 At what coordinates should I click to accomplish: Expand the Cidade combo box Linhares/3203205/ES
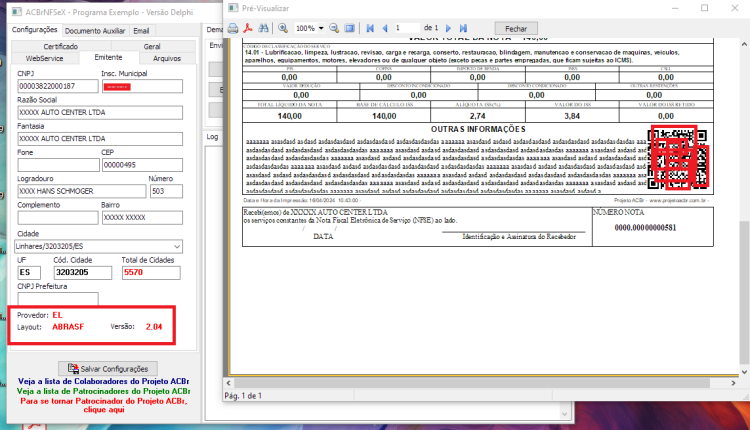click(x=177, y=246)
